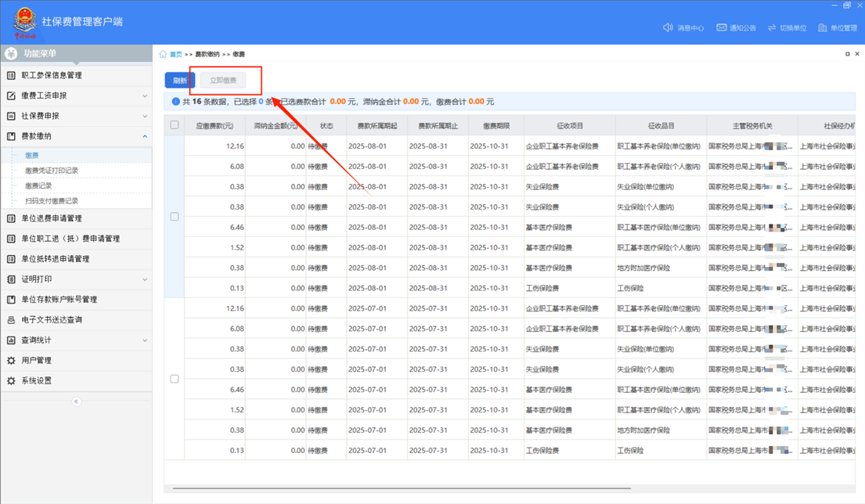
Task: Expand the 查询统计 menu chevron
Action: 145,340
